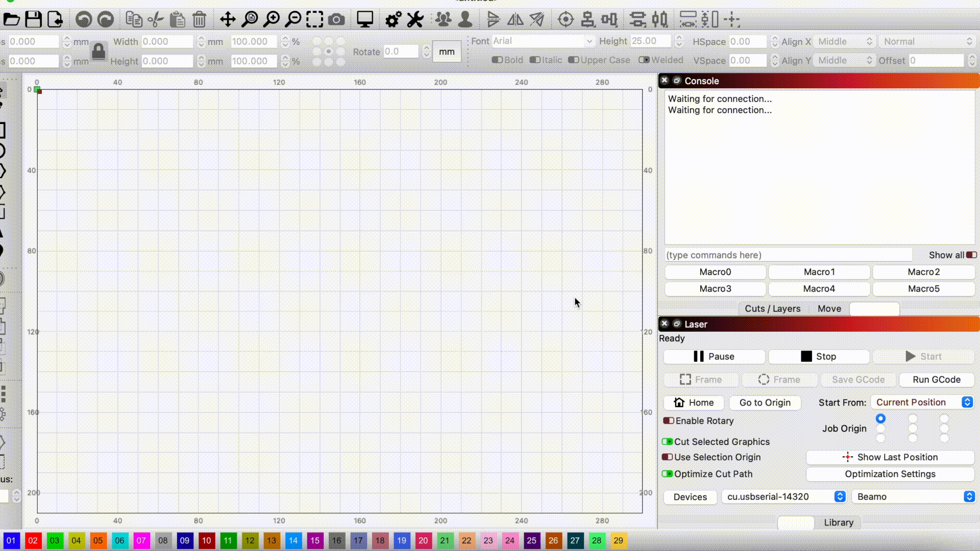Click the Undo arrow icon
This screenshot has height=551, width=980.
[x=84, y=19]
